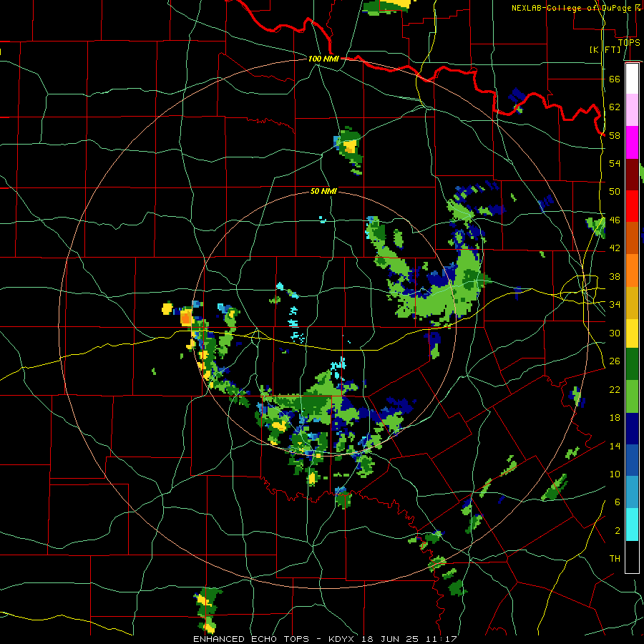This screenshot has width=644, height=644.
Task: Click the legend value '10'
Action: tap(615, 474)
